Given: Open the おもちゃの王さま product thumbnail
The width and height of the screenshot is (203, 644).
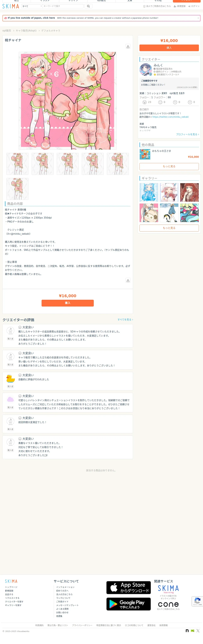Looking at the screenshot, I should pos(145,154).
